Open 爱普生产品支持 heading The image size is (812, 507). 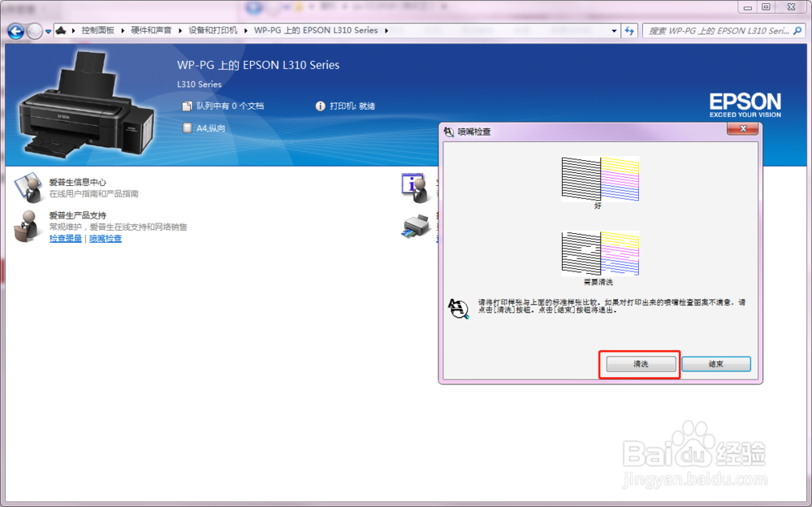point(78,215)
